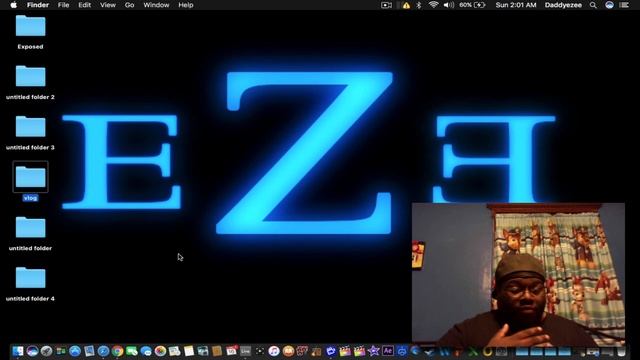Open the Finder menu
The width and height of the screenshot is (640, 360).
click(x=38, y=5)
